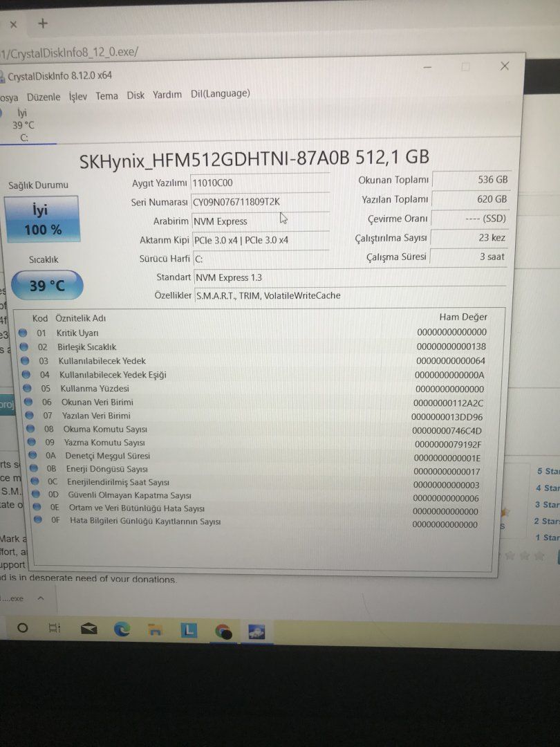
Task: Click the Seri Numarası field
Action: [260, 202]
